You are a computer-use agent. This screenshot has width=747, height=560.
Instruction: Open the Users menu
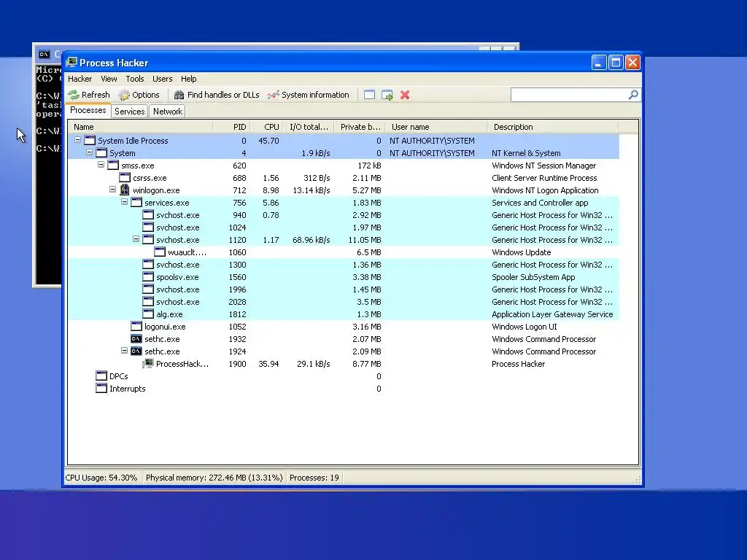coord(163,79)
